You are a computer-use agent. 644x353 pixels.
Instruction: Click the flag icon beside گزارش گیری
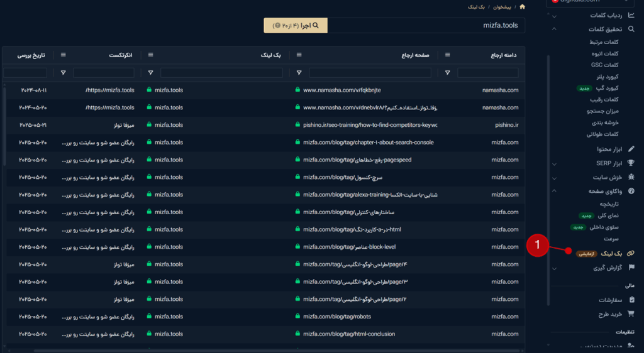click(631, 268)
